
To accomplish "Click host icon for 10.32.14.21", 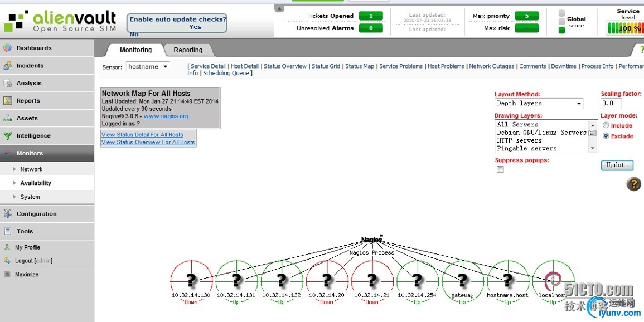I will point(372,280).
